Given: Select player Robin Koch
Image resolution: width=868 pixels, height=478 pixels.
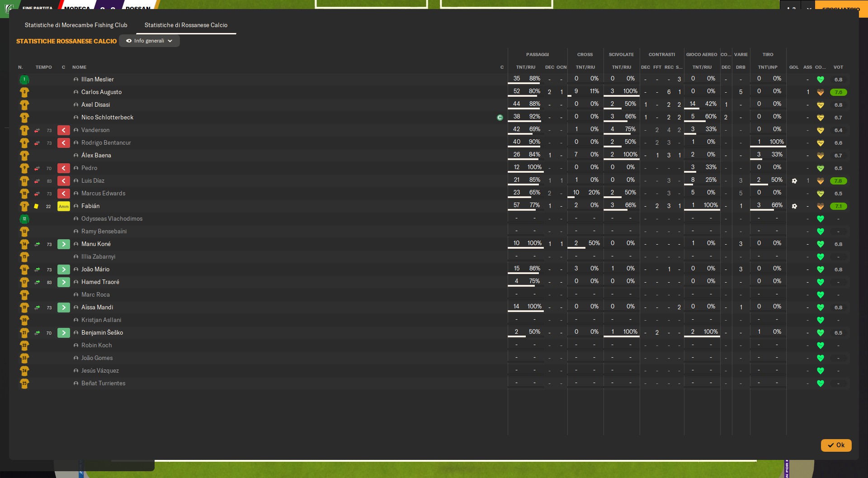Looking at the screenshot, I should 97,345.
